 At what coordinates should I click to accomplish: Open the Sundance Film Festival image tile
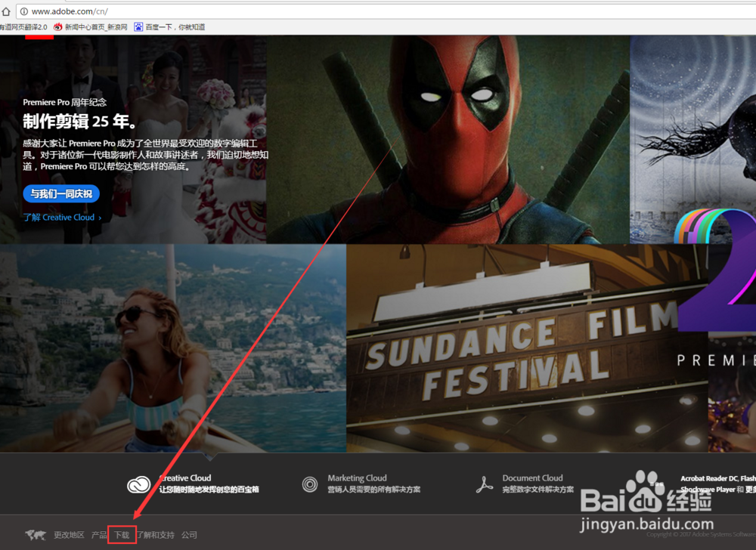point(527,348)
